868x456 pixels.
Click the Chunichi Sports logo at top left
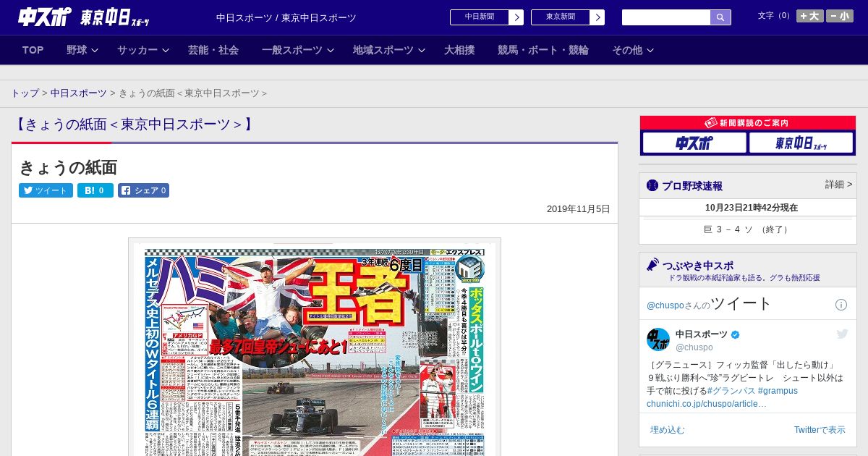(x=45, y=17)
